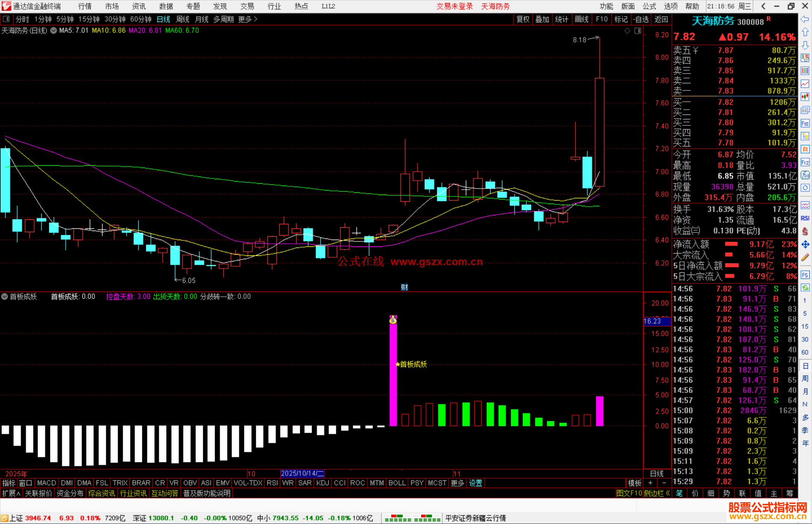
Task: Open the 行情 menu
Action: pyautogui.click(x=85, y=6)
